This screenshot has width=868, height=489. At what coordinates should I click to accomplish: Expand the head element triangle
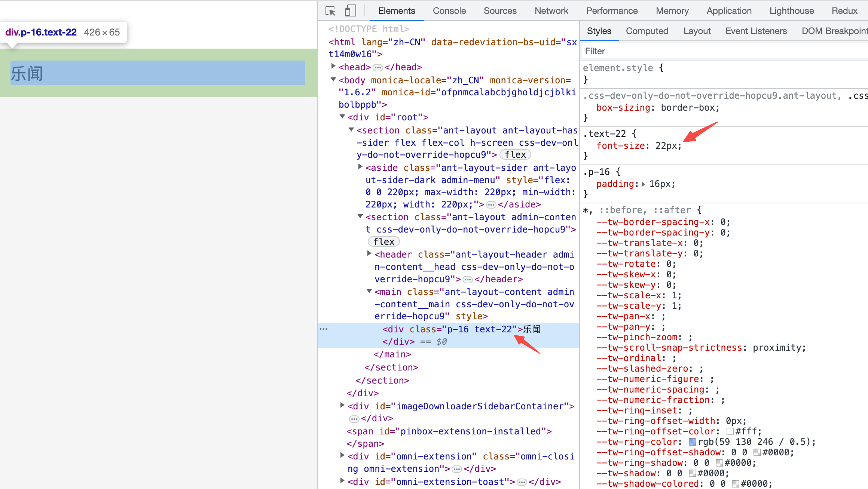[x=333, y=67]
